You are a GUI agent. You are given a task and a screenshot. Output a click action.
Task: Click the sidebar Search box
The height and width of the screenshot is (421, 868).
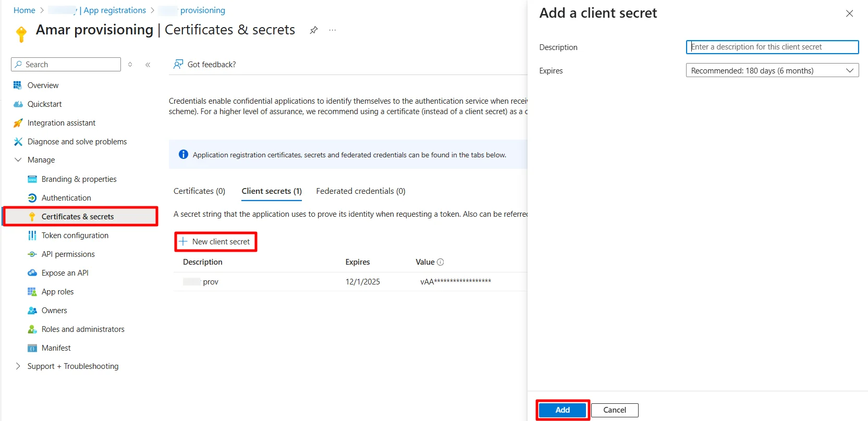(66, 65)
